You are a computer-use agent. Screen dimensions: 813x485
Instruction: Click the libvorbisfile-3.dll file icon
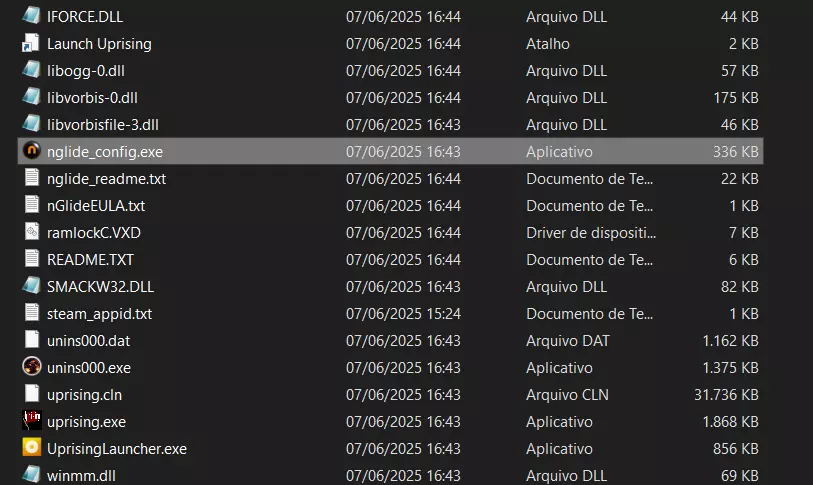click(x=32, y=123)
